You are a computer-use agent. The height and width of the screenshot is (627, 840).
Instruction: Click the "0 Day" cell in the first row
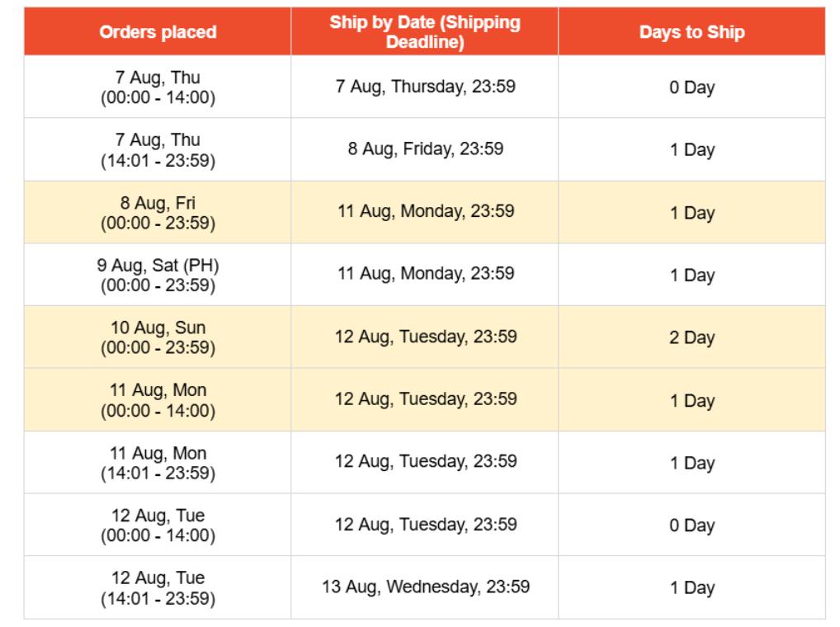[x=691, y=87]
